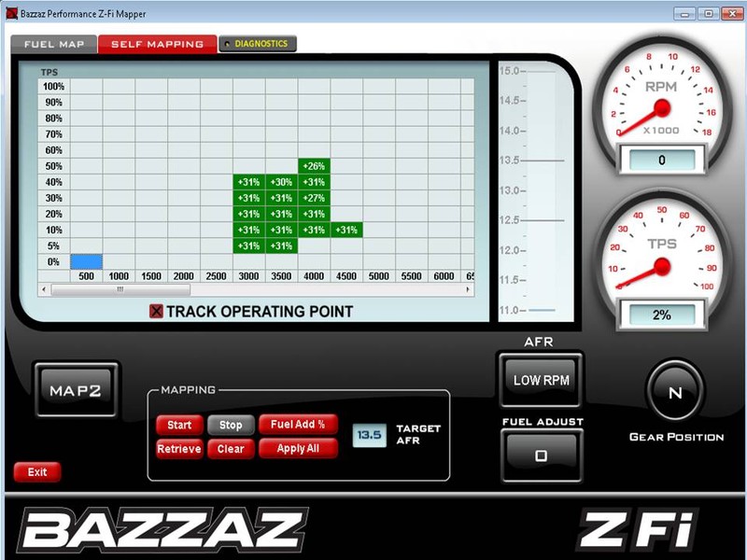Open the Diagnostics tab
The height and width of the screenshot is (560, 747).
258,44
